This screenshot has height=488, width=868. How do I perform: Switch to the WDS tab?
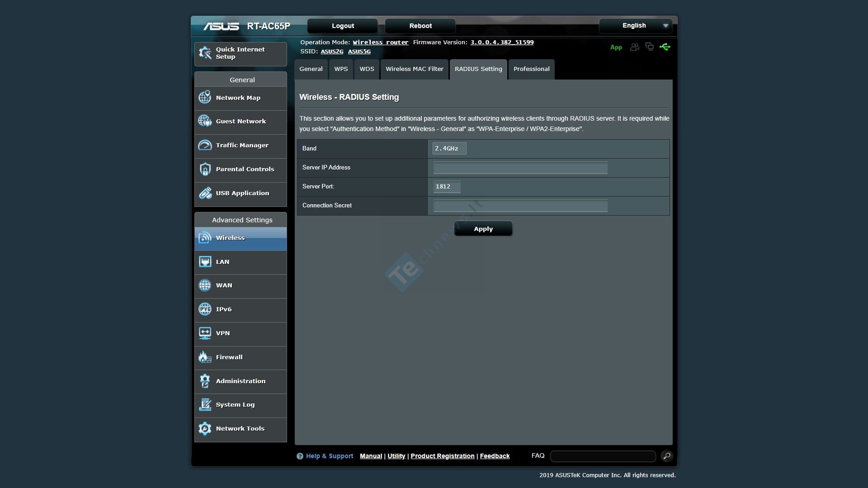tap(367, 69)
